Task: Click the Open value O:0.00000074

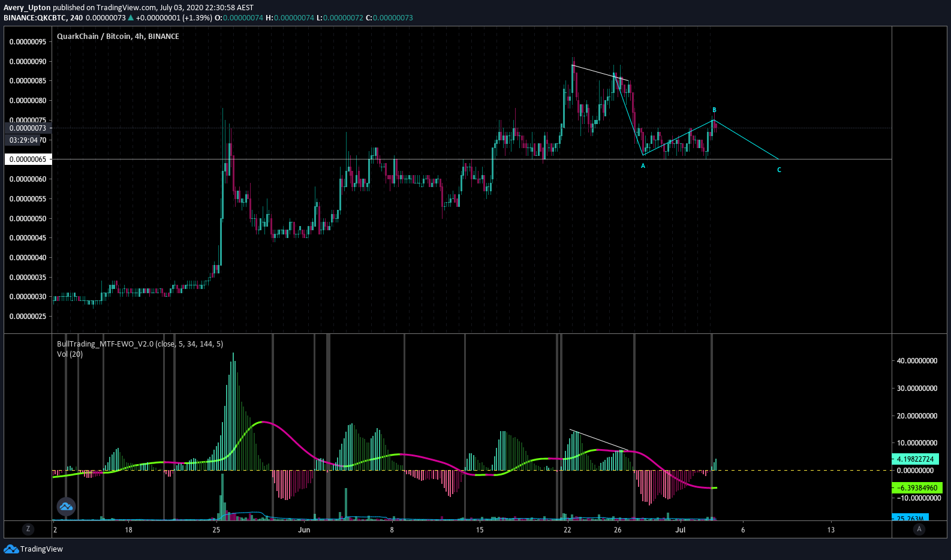Action: tap(239, 17)
